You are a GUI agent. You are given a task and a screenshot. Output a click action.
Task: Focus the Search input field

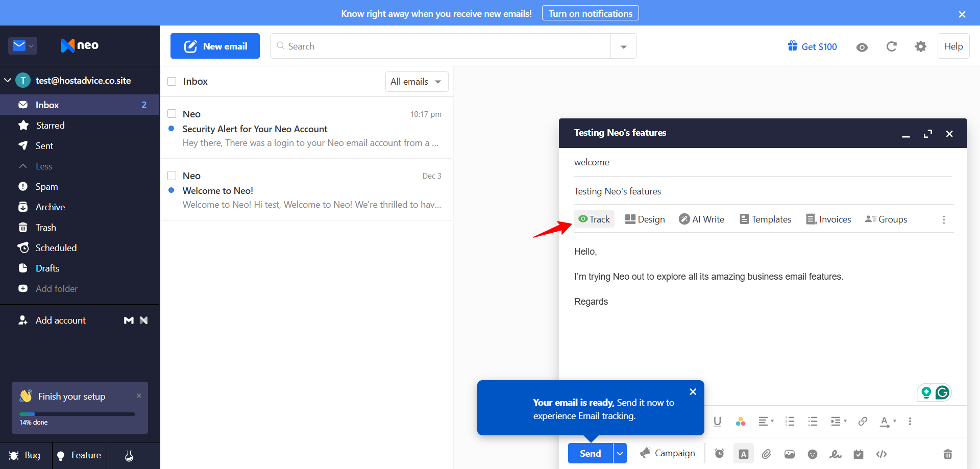(x=440, y=46)
